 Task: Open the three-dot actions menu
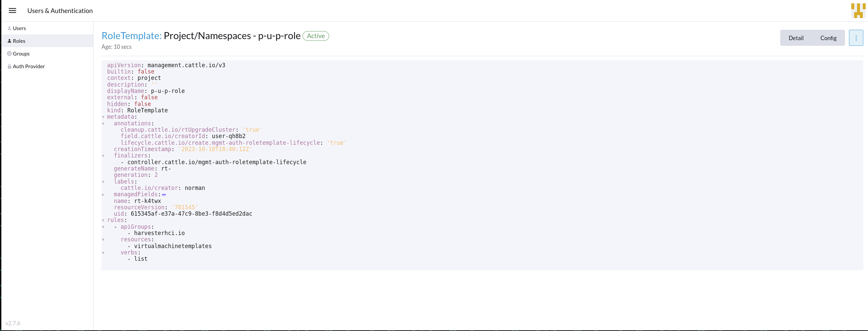[x=856, y=38]
